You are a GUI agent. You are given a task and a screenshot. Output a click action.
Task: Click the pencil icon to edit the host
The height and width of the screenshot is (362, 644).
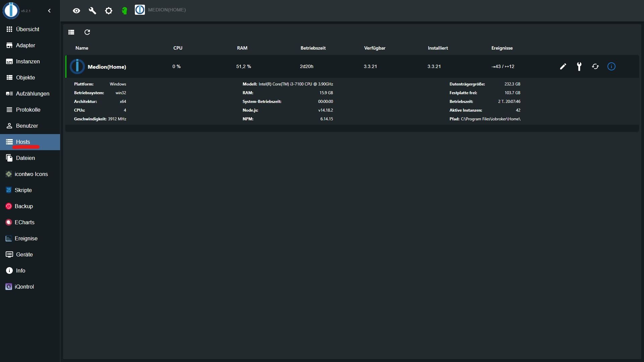[x=563, y=66]
